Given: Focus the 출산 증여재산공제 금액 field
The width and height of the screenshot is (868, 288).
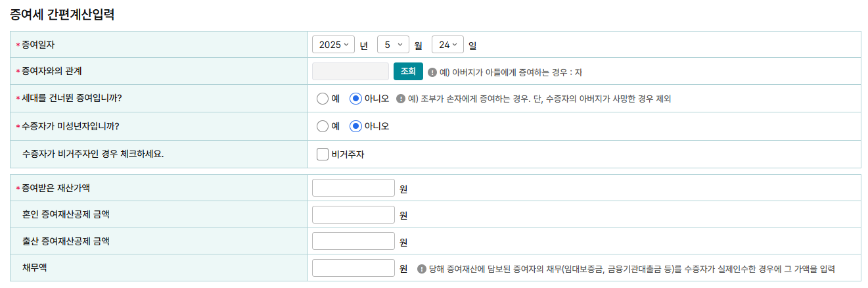Looking at the screenshot, I should [354, 241].
